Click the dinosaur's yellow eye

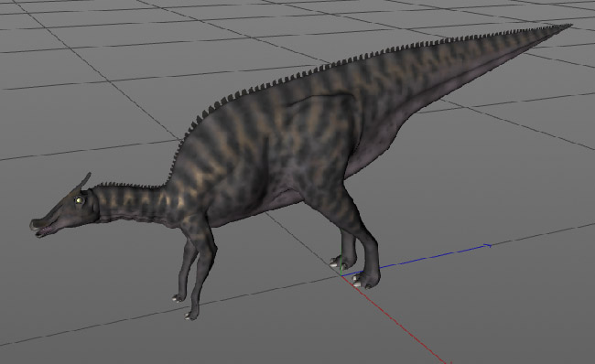click(79, 200)
